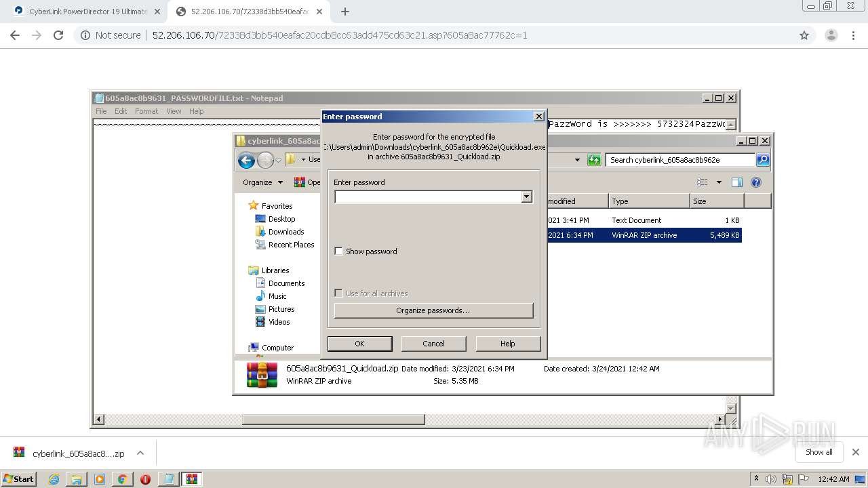Launch Windows Media Player from taskbar
This screenshot has height=488, width=868.
tap(100, 479)
